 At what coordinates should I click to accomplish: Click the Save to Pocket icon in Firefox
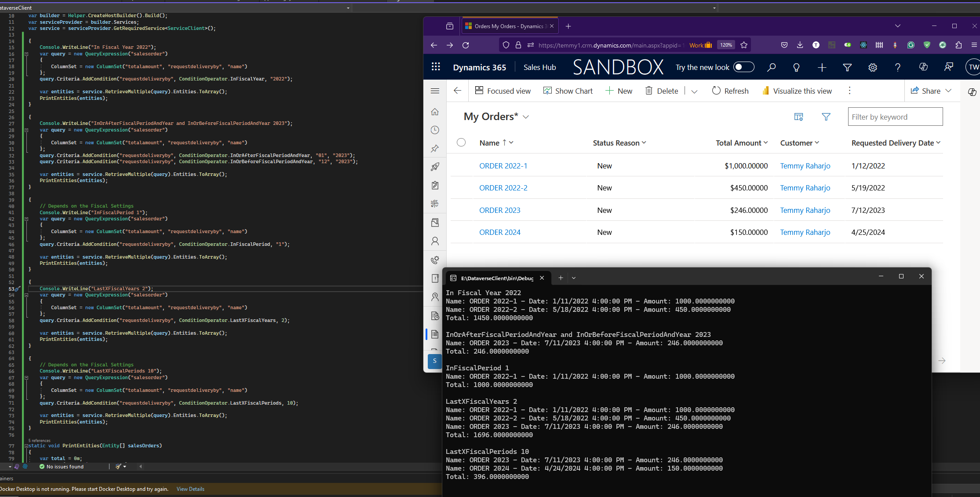click(784, 45)
